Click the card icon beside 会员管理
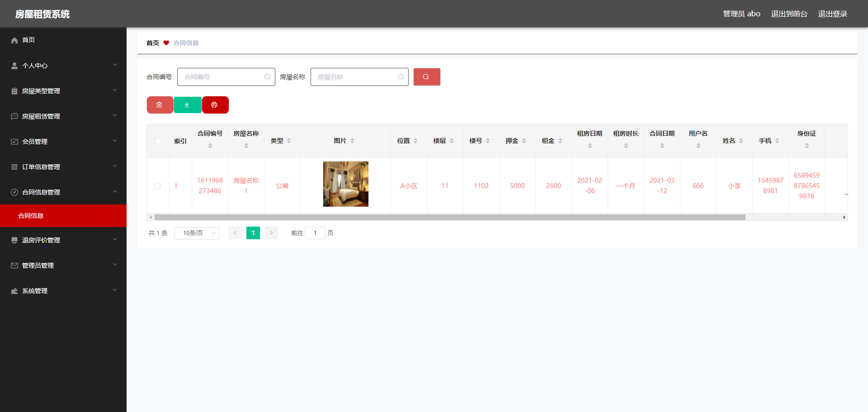 14,142
